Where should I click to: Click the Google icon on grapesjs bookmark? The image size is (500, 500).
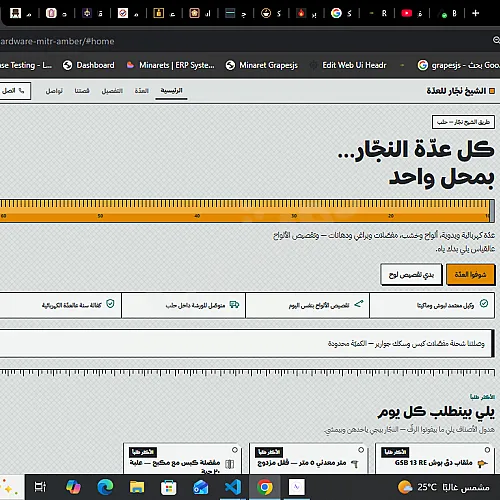[x=423, y=65]
